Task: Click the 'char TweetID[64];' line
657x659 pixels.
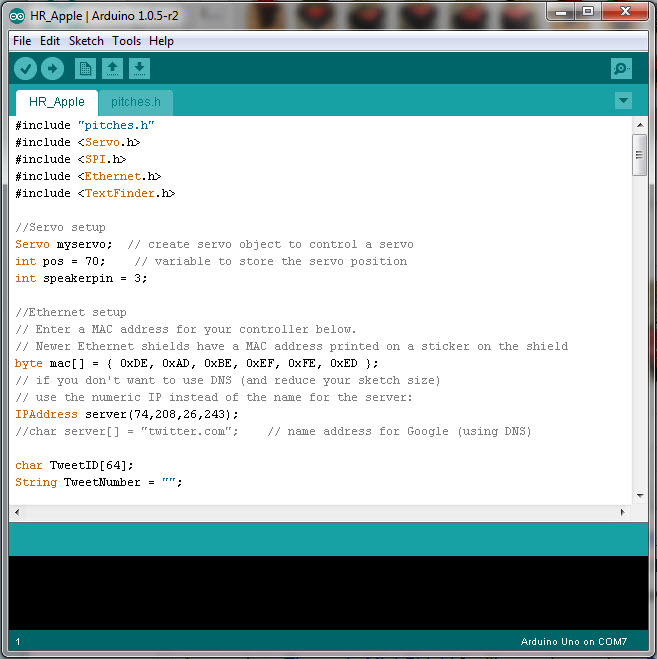Action: (74, 465)
